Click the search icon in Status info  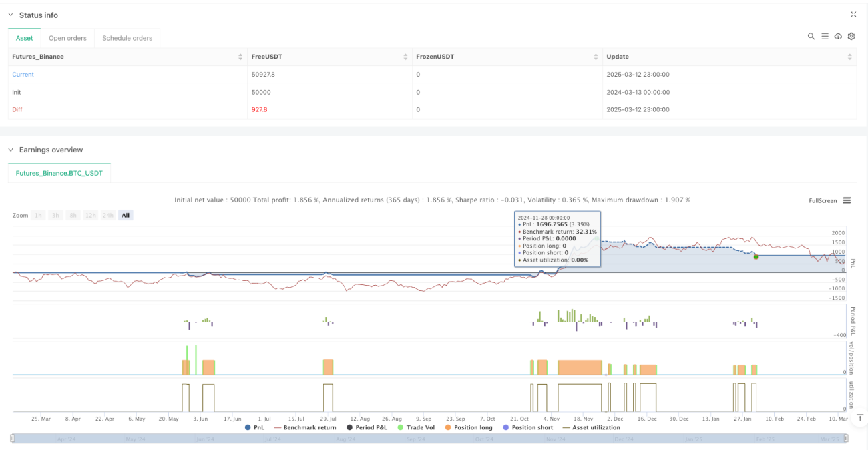811,37
